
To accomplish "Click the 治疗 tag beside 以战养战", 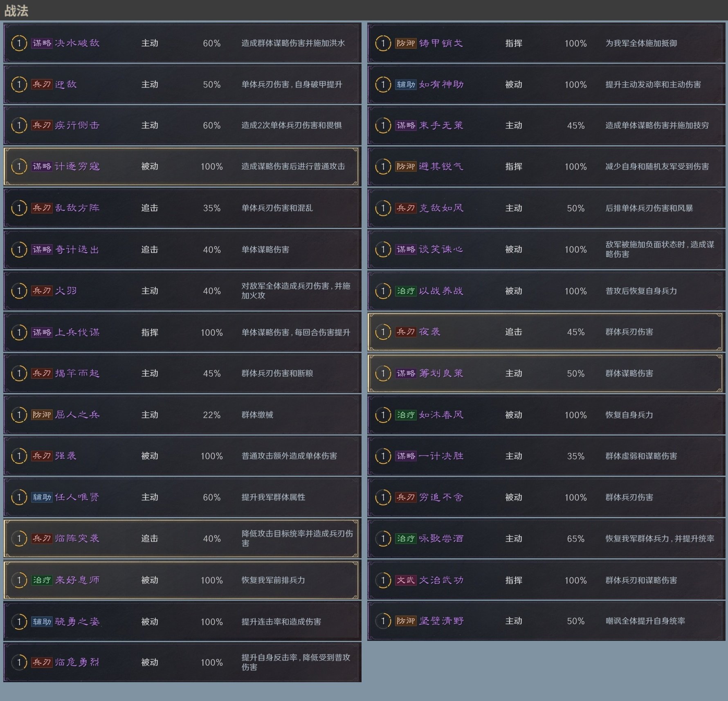I will click(x=406, y=291).
